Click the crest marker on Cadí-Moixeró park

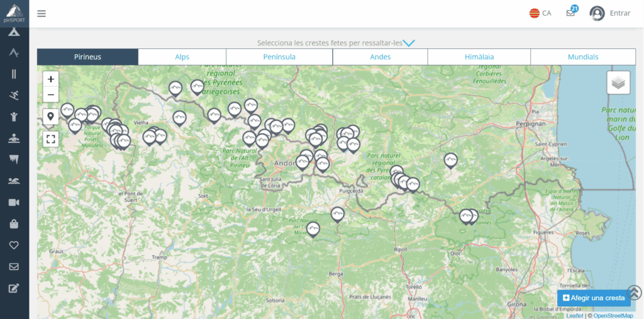click(x=313, y=229)
